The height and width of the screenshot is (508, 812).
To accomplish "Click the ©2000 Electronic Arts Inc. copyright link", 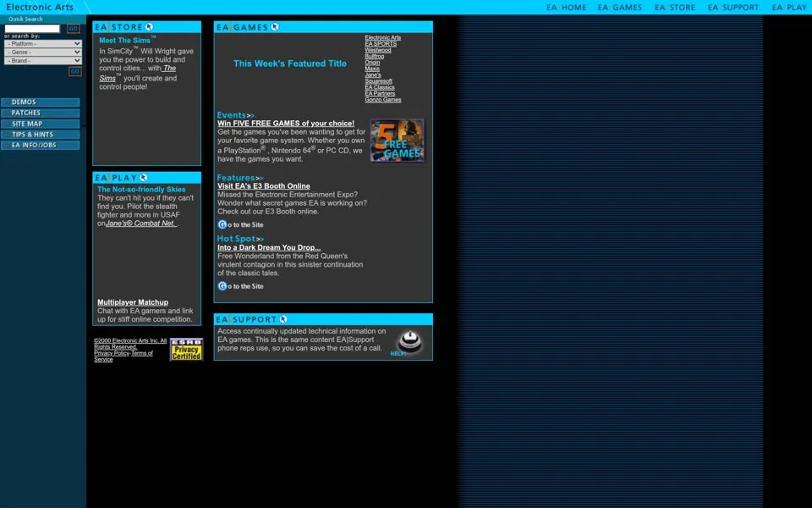I will 130,344.
